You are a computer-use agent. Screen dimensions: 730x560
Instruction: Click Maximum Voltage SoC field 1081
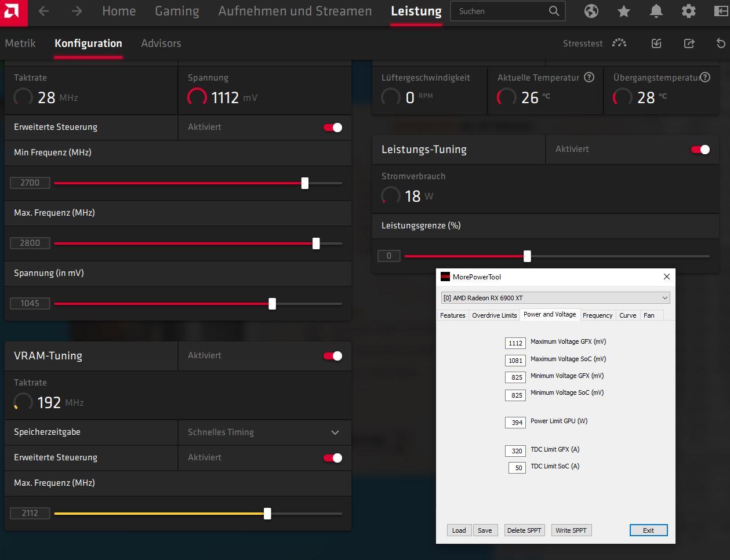point(515,361)
